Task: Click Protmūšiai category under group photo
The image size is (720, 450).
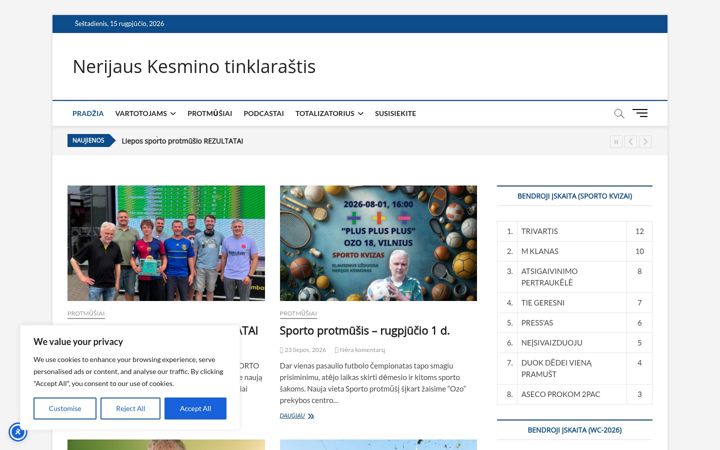Action: (86, 313)
